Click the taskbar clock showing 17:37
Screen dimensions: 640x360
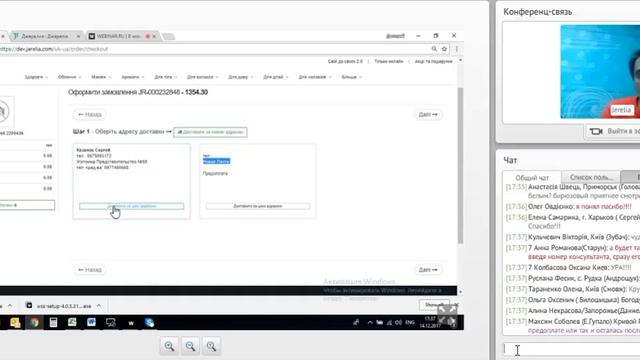430,322
